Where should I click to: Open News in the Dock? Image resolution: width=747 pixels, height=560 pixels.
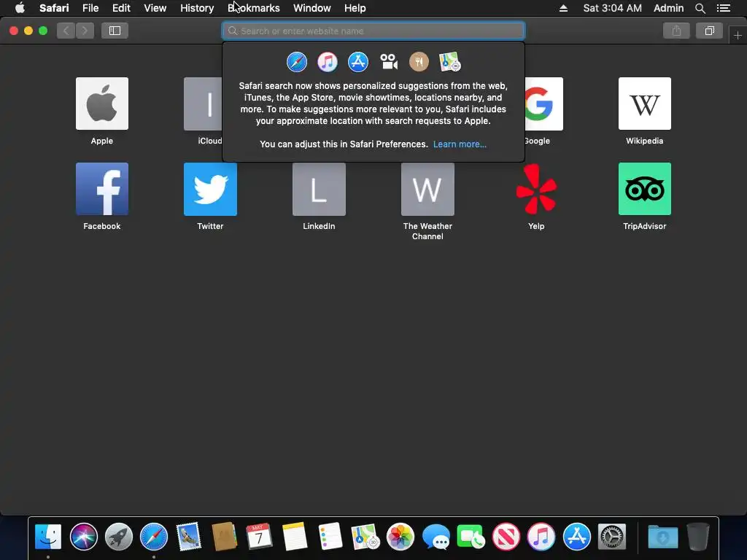point(506,537)
